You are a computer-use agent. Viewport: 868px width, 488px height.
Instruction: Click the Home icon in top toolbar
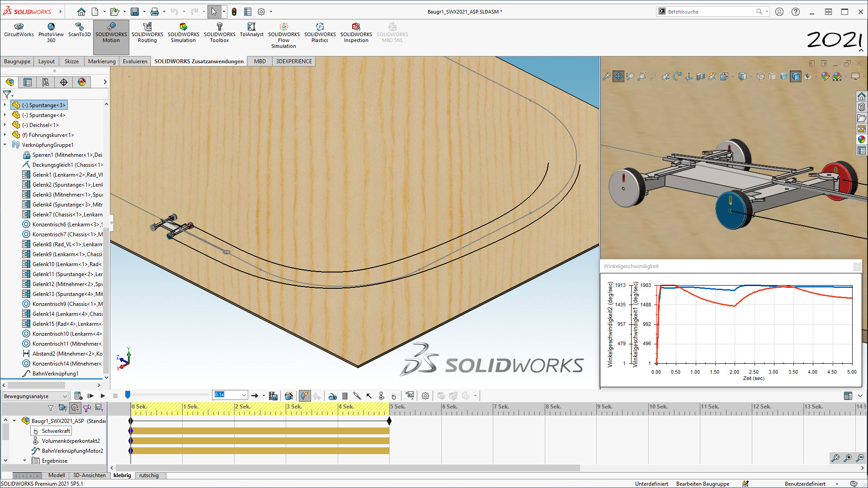[81, 12]
